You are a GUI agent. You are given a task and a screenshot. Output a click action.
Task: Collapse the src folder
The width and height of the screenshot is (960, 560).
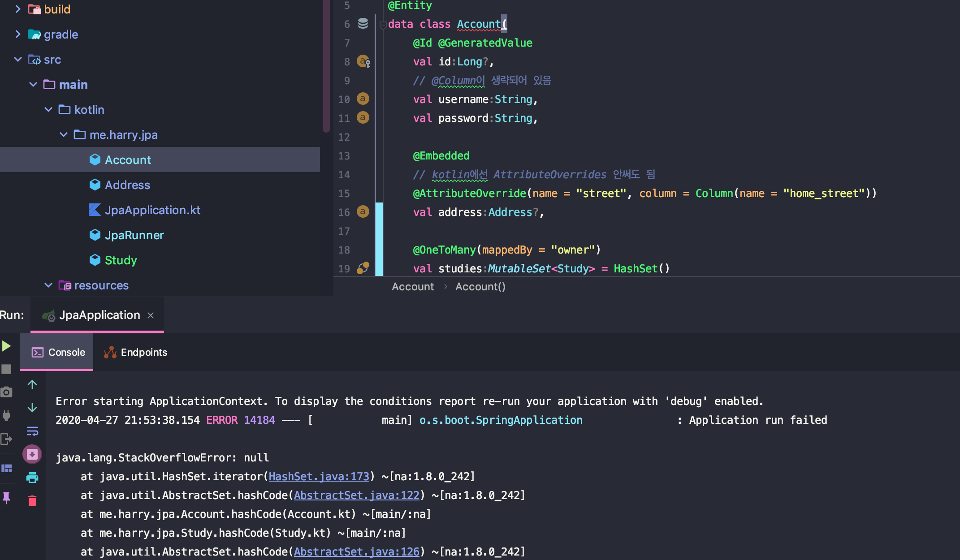click(x=18, y=59)
